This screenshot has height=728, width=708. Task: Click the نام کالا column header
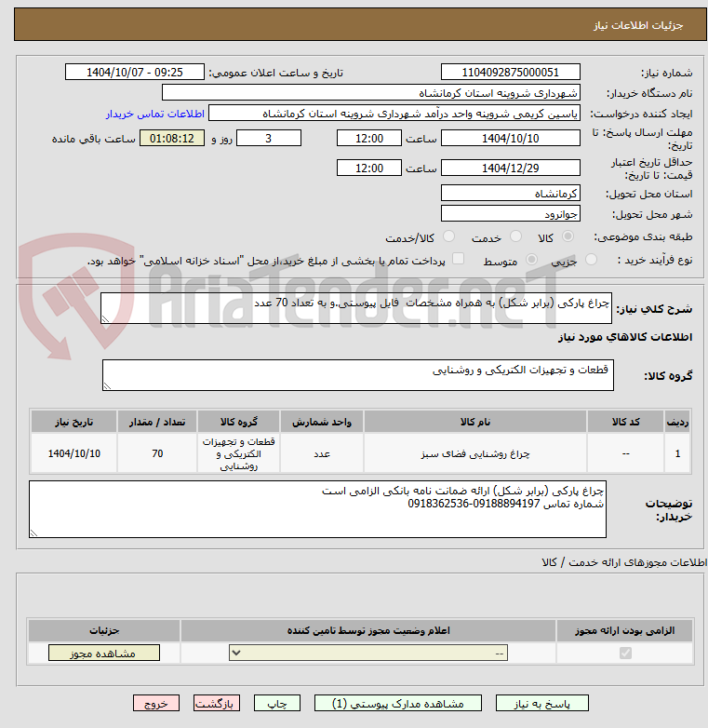click(475, 422)
